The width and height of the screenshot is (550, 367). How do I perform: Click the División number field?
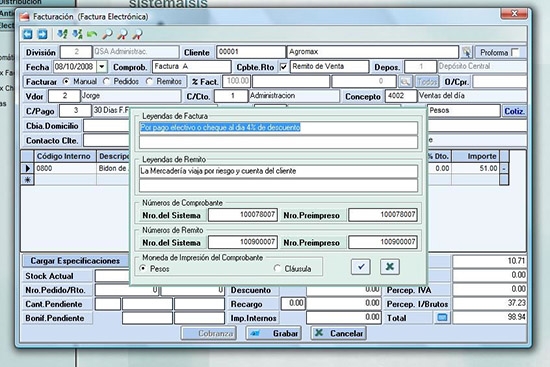pyautogui.click(x=76, y=52)
